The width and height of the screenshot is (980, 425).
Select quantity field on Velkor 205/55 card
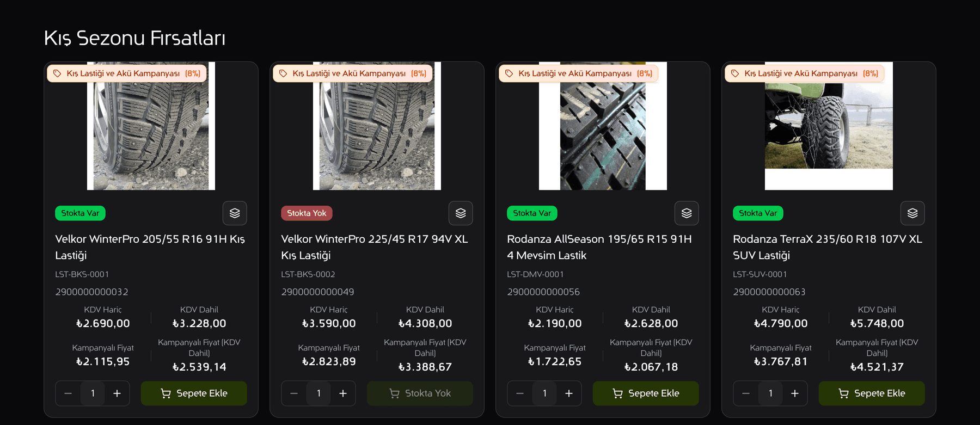93,393
